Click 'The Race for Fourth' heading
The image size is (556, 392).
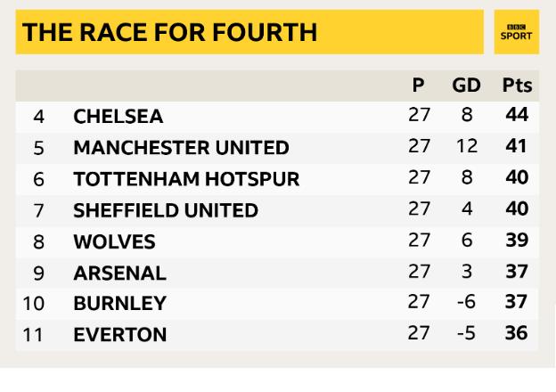tap(169, 33)
